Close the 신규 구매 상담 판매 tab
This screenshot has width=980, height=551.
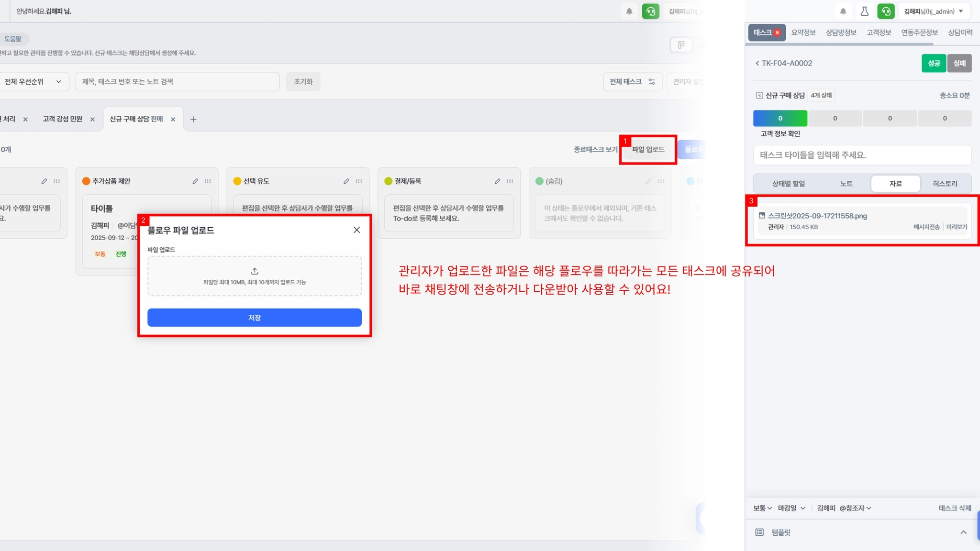[173, 120]
